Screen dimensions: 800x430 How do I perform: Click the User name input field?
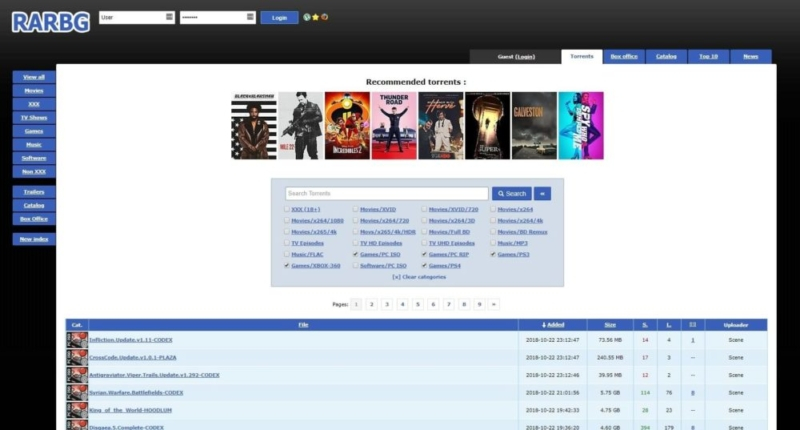[137, 17]
